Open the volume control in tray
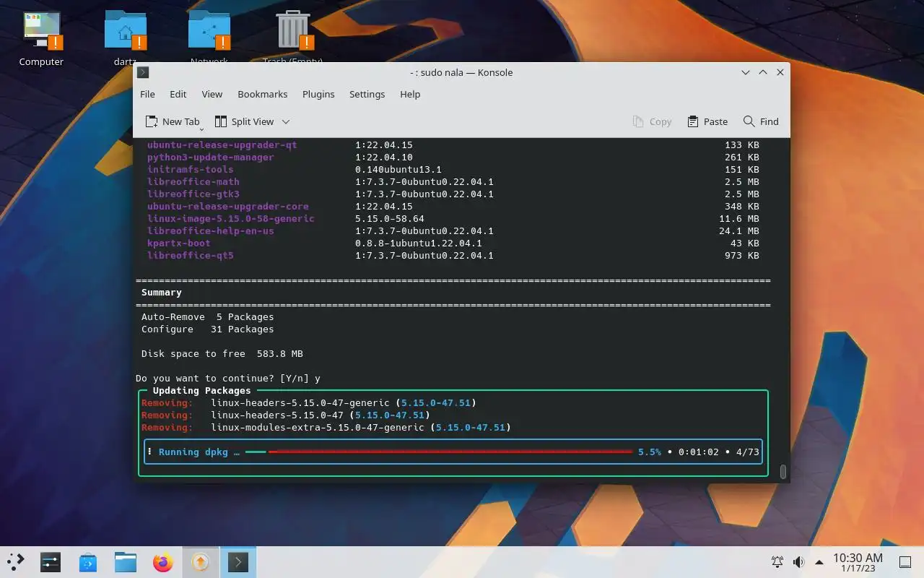This screenshot has height=578, width=924. (798, 562)
